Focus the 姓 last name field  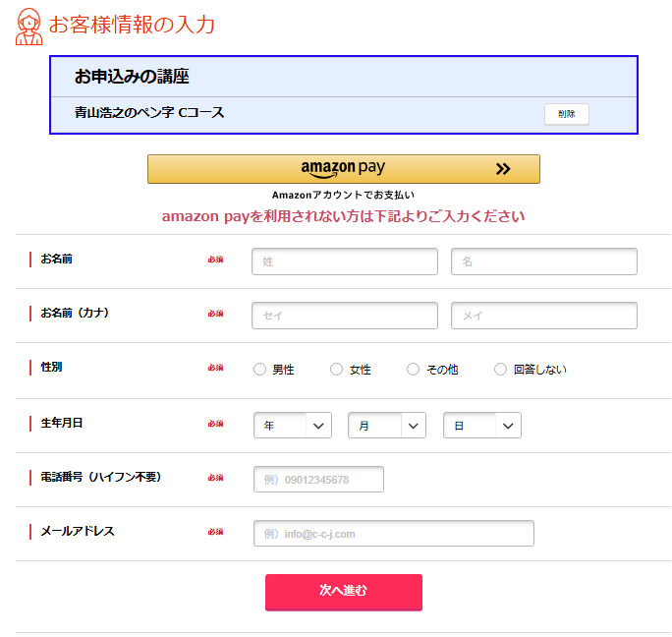[345, 261]
